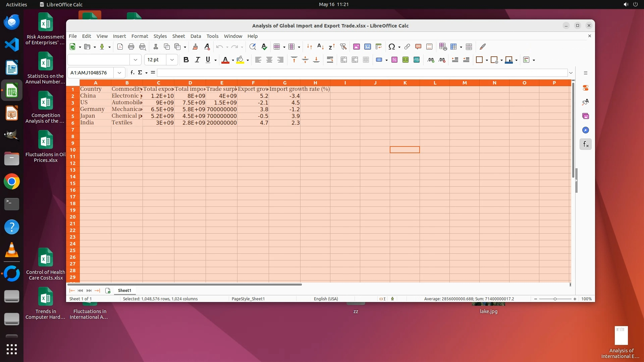Click the Insert Chart icon

pos(368,47)
